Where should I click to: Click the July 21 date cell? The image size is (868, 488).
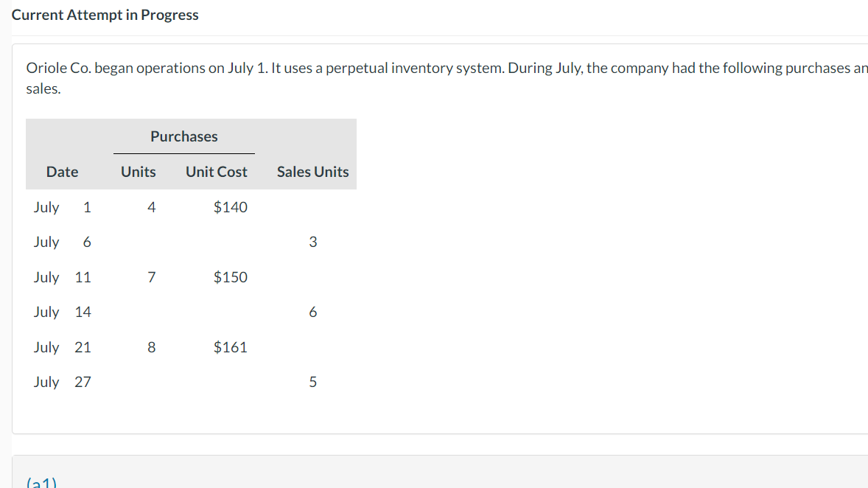pyautogui.click(x=62, y=347)
